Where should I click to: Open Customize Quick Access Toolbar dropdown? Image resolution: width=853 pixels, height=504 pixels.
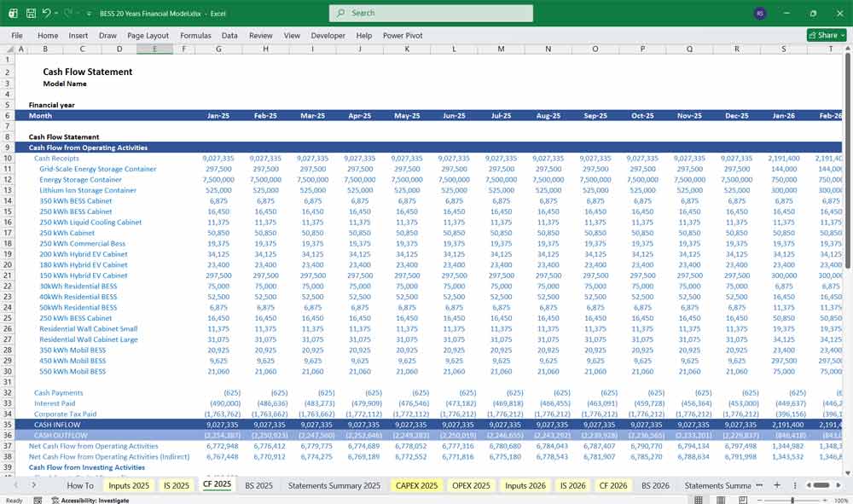click(x=90, y=14)
